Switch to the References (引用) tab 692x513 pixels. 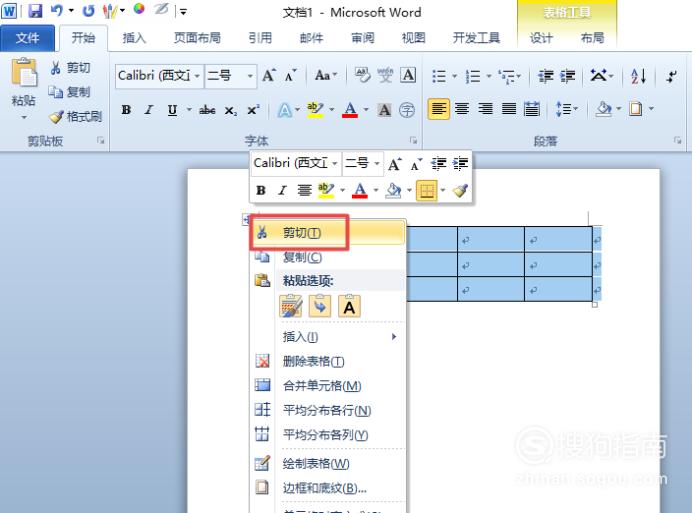260,38
